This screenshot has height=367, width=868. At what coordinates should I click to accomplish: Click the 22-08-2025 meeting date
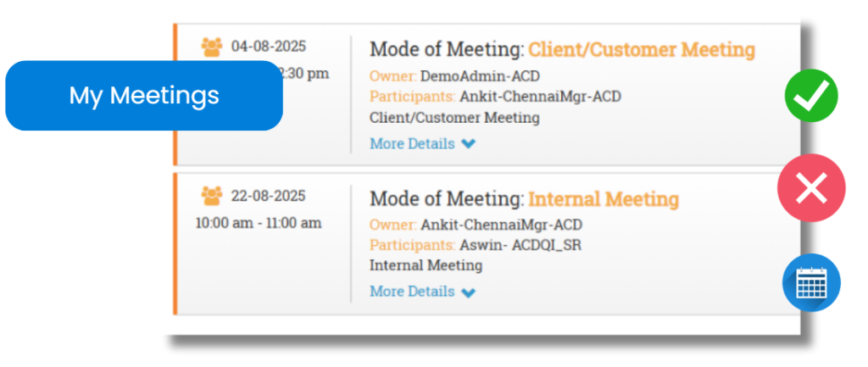click(x=269, y=196)
